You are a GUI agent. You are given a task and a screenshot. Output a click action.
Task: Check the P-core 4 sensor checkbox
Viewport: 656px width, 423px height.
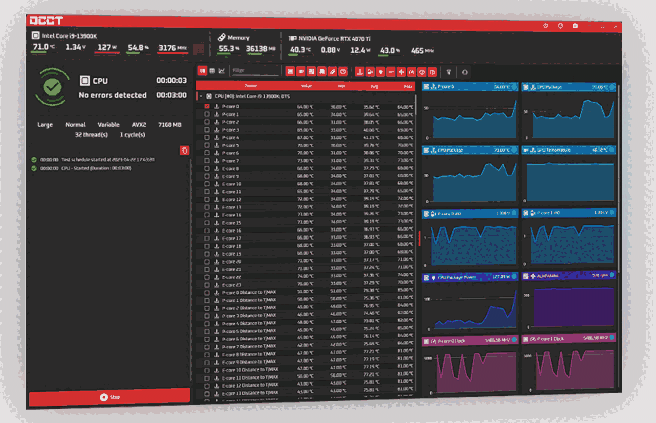[x=207, y=137]
